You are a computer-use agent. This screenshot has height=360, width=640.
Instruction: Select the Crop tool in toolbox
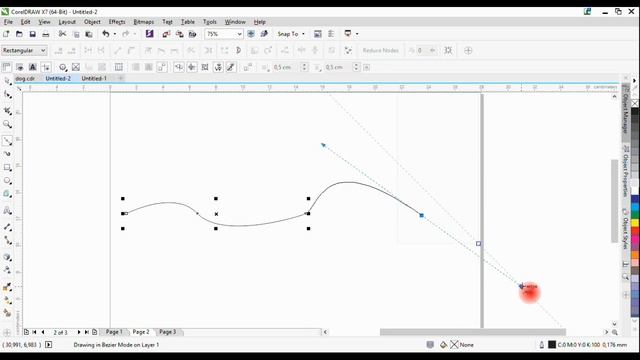coord(7,111)
